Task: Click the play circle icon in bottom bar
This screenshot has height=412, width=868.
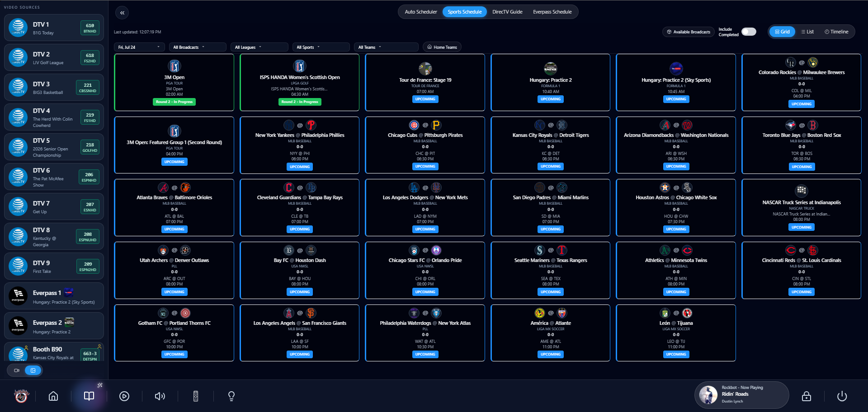Action: point(124,396)
